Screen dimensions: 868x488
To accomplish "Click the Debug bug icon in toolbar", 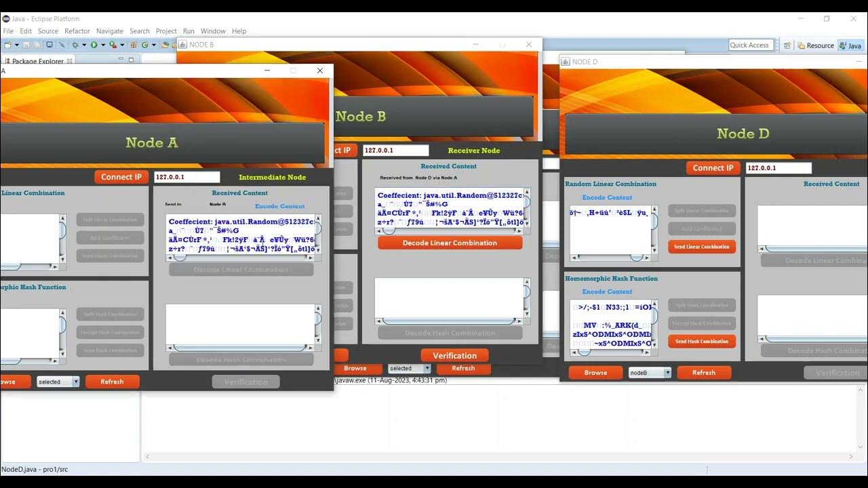I will coord(75,45).
